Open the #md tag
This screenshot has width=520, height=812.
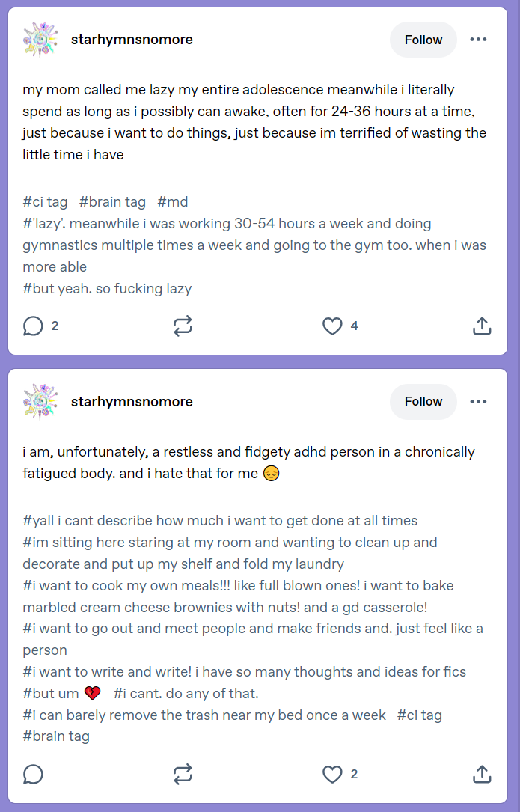173,201
